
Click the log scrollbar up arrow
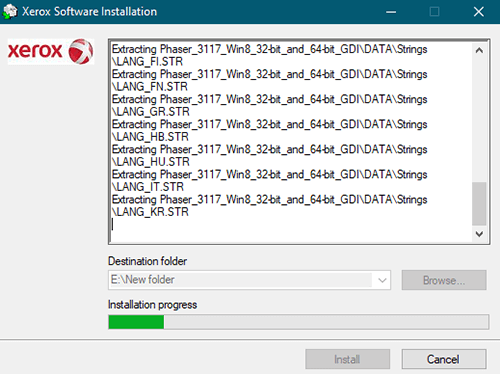(x=479, y=51)
